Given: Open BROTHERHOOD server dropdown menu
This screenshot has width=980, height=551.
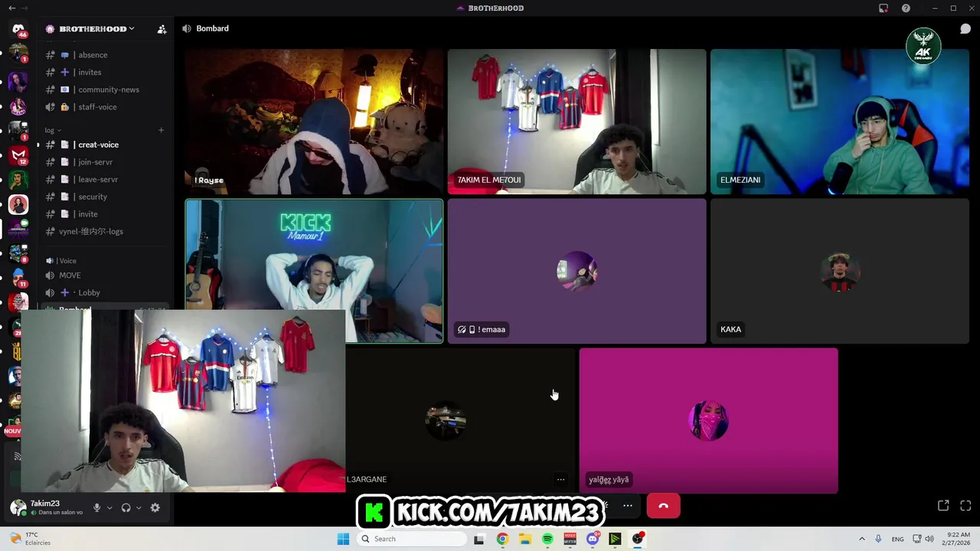Looking at the screenshot, I should click(96, 29).
